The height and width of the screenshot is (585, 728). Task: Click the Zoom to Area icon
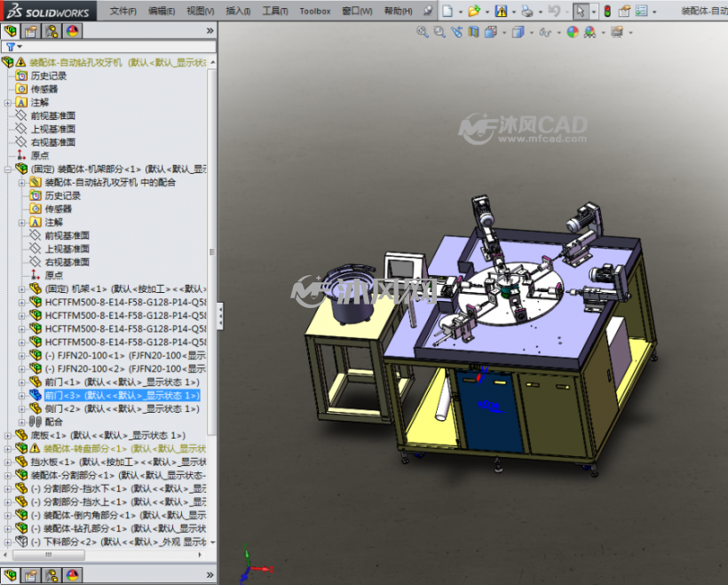pyautogui.click(x=439, y=32)
